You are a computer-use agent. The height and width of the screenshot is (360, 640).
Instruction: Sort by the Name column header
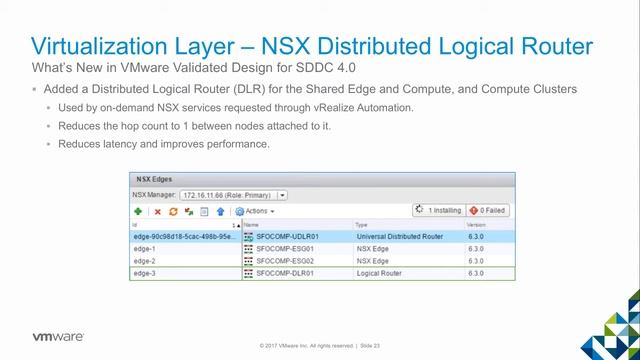(x=298, y=225)
